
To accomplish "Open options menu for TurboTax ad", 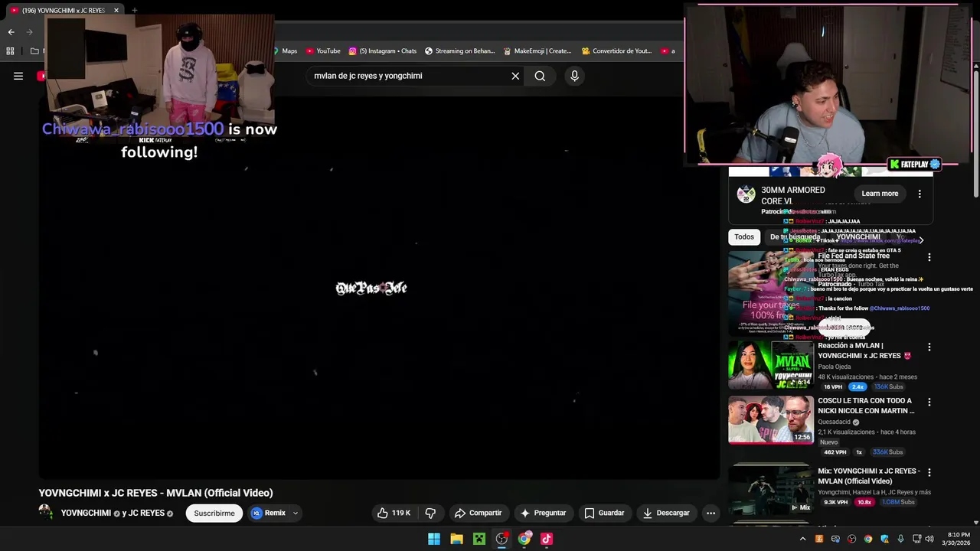I will (929, 257).
